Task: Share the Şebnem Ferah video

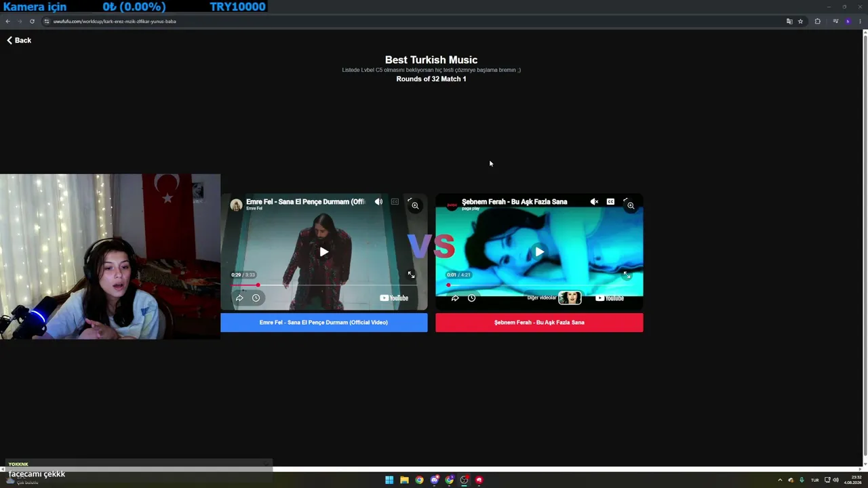Action: coord(455,298)
